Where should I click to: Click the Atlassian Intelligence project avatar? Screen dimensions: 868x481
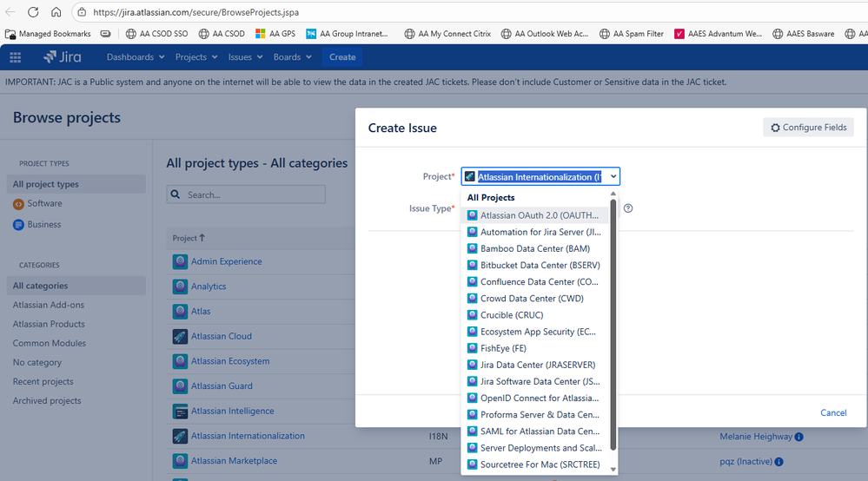(x=180, y=411)
